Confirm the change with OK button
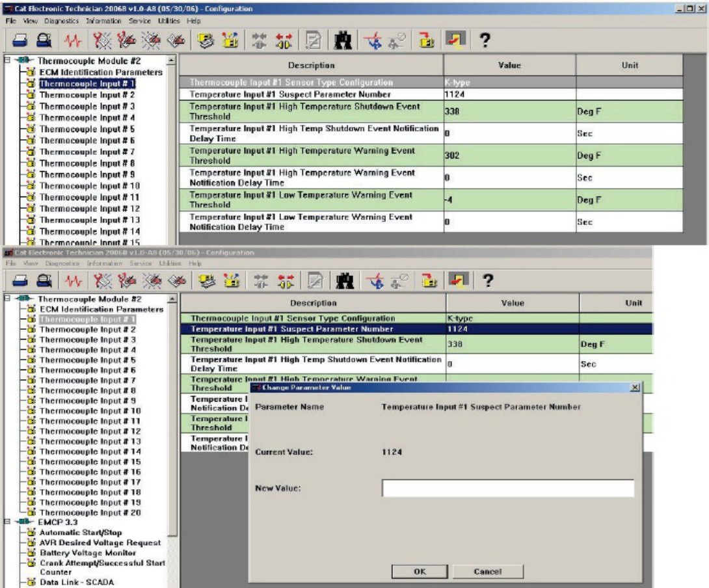The width and height of the screenshot is (709, 588). tap(420, 571)
